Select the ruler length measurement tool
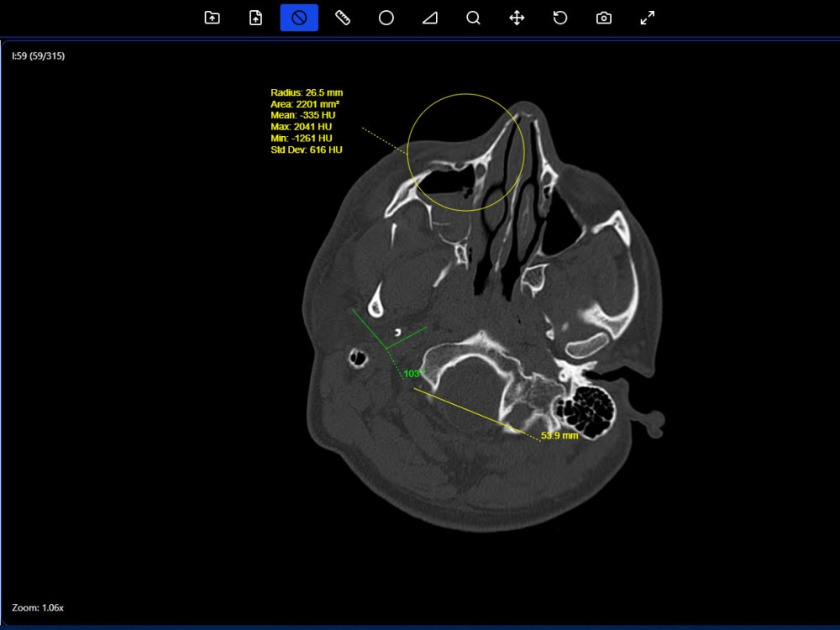 tap(343, 18)
